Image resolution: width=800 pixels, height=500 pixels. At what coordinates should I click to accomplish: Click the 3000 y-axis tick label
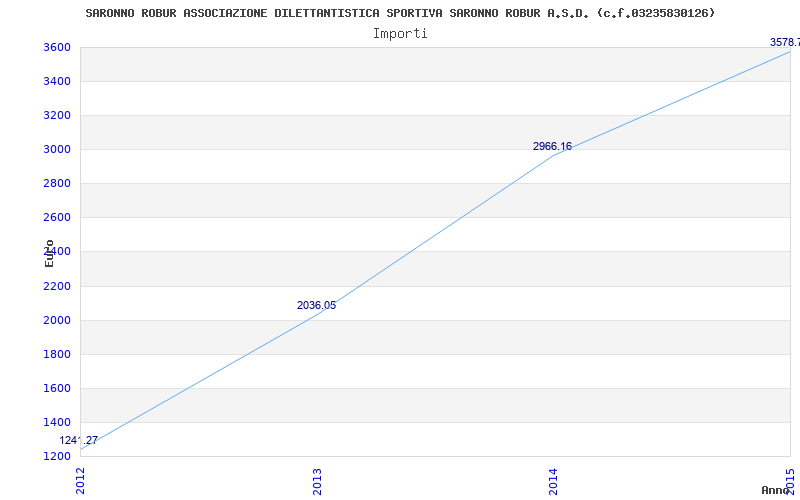coord(57,149)
